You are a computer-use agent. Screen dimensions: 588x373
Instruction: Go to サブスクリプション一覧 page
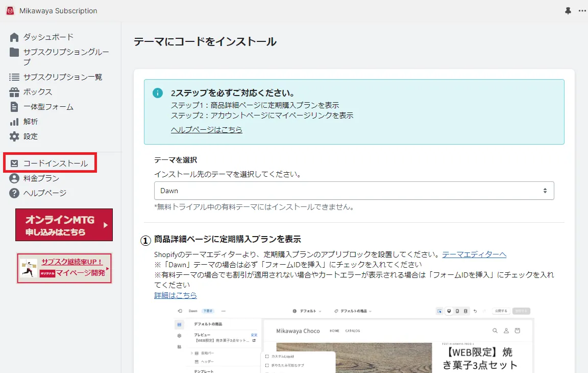click(63, 77)
